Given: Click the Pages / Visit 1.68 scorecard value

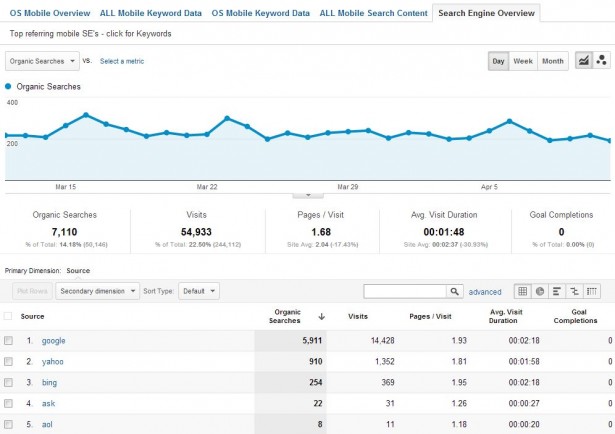Looking at the screenshot, I should click(321, 232).
